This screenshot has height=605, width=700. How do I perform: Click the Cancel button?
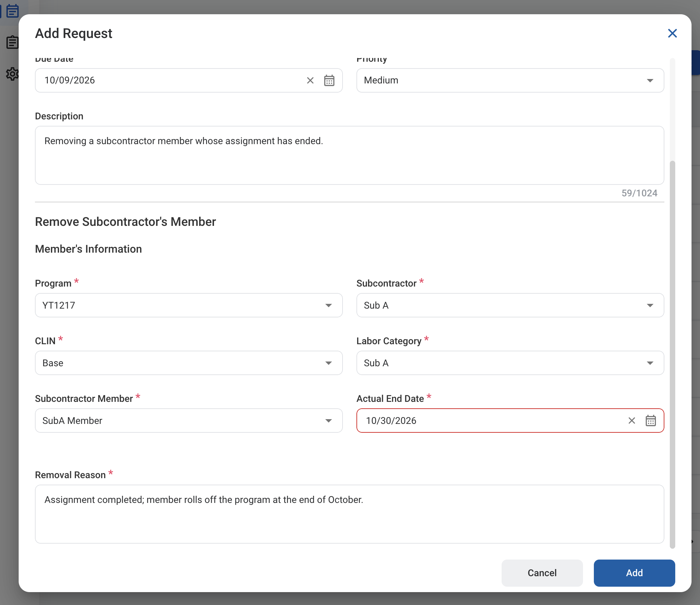pyautogui.click(x=542, y=573)
